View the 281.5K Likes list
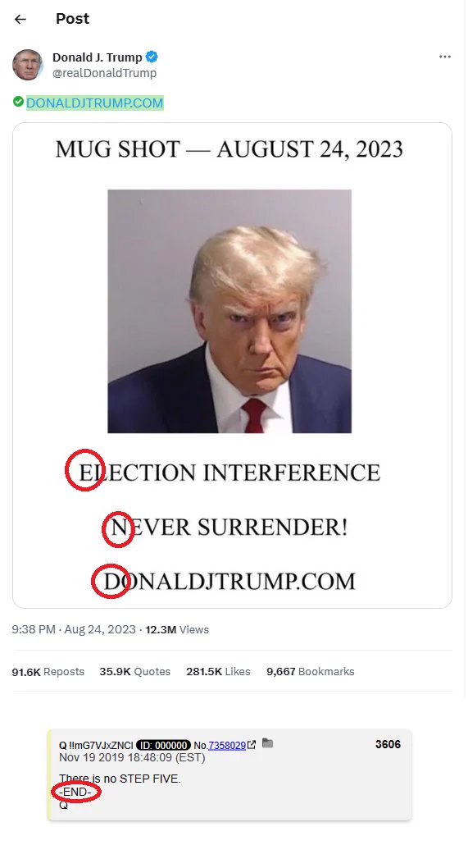 point(218,671)
